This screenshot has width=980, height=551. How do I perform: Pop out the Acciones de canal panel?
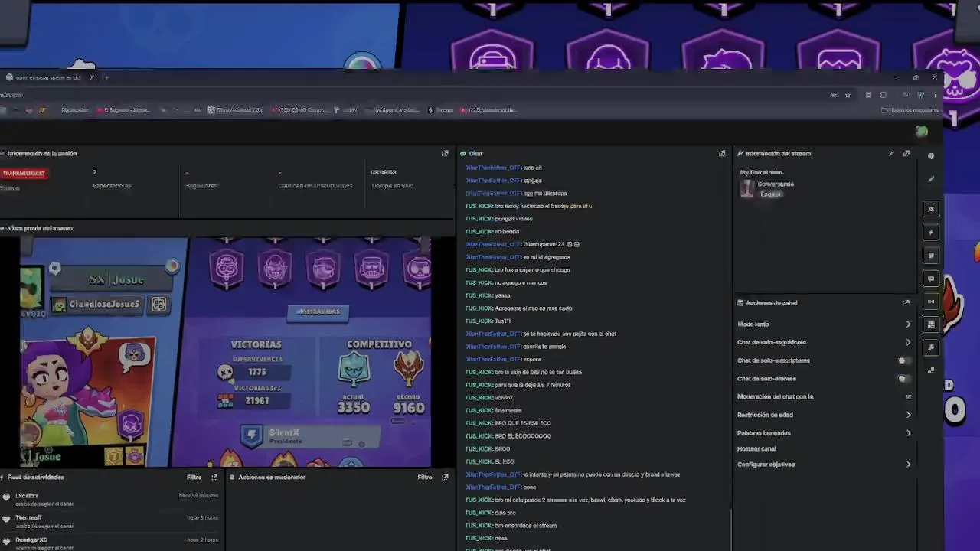point(906,302)
